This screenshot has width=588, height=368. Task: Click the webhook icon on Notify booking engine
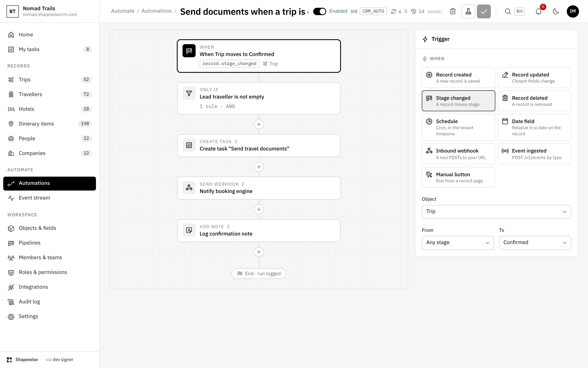click(x=189, y=188)
